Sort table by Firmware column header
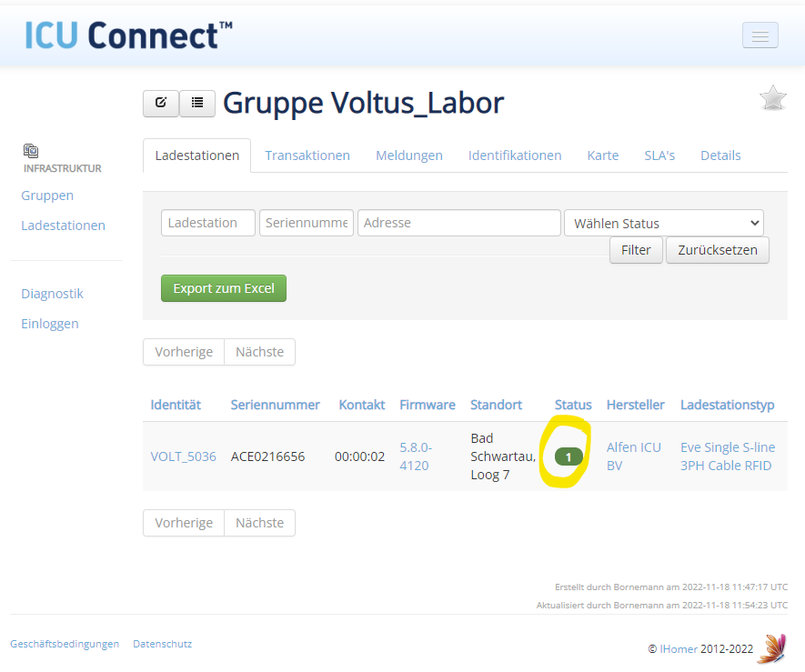The width and height of the screenshot is (805, 672). click(428, 405)
